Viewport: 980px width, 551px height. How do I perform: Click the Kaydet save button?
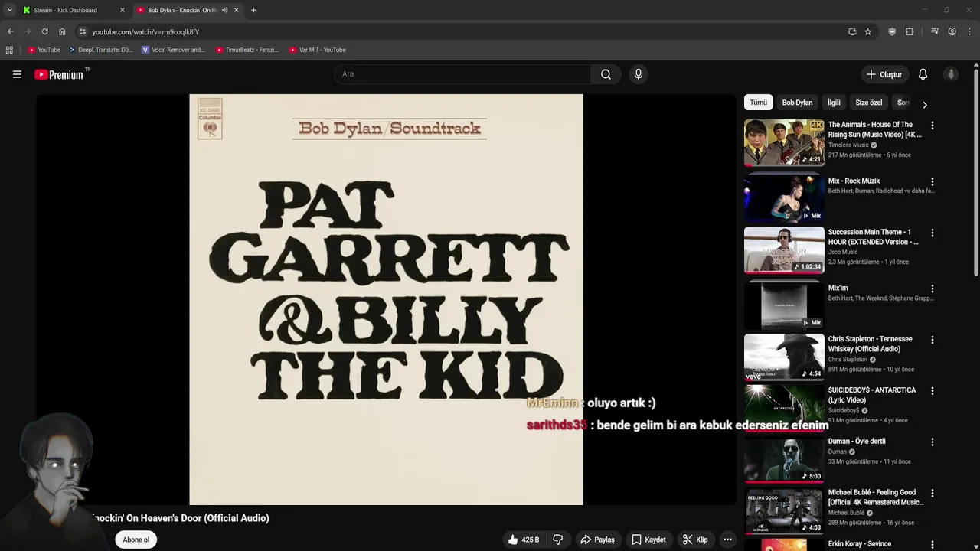click(648, 540)
